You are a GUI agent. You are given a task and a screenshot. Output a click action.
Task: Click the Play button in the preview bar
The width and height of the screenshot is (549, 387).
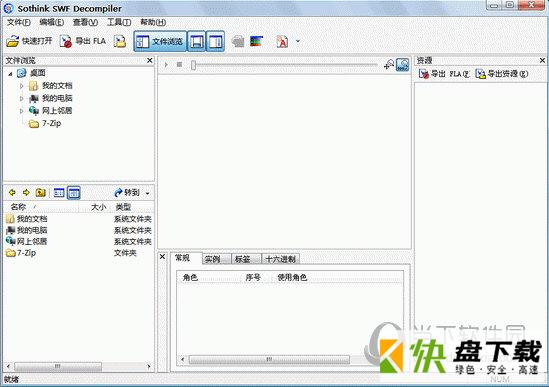click(166, 65)
